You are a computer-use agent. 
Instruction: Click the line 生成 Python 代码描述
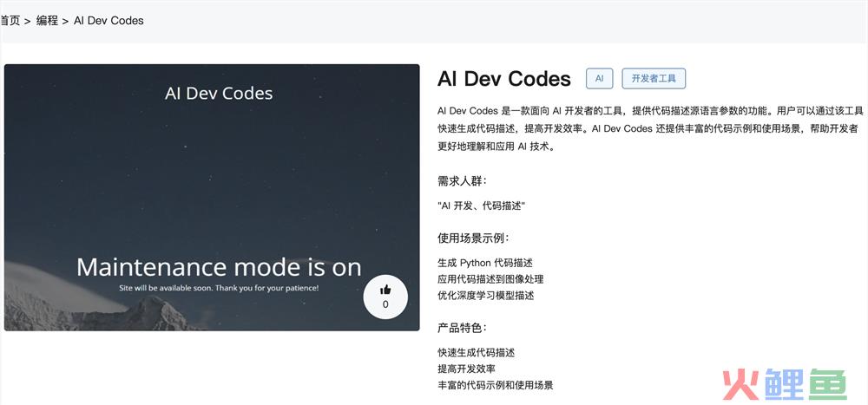point(485,263)
